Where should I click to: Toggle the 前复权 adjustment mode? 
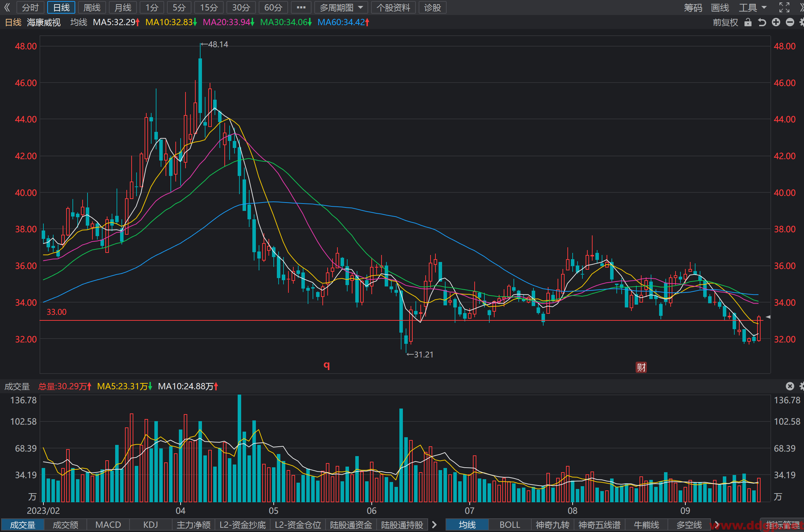click(x=725, y=22)
